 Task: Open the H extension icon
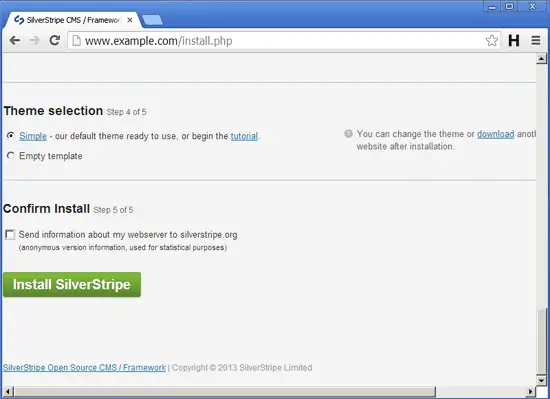pos(514,41)
